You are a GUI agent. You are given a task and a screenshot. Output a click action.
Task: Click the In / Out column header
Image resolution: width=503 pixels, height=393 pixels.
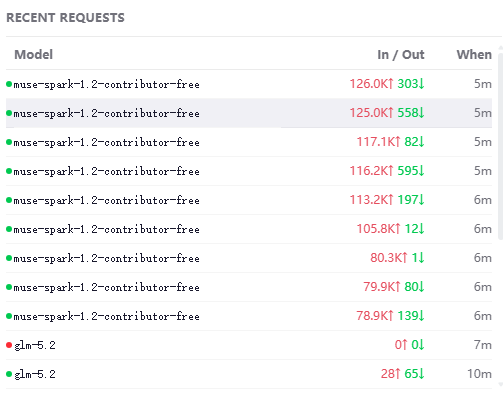click(x=401, y=54)
